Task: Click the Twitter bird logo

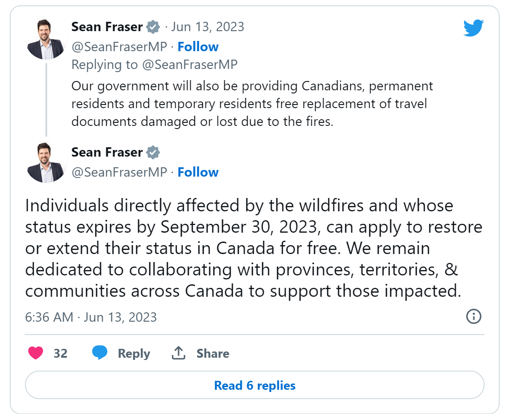Action: tap(473, 28)
